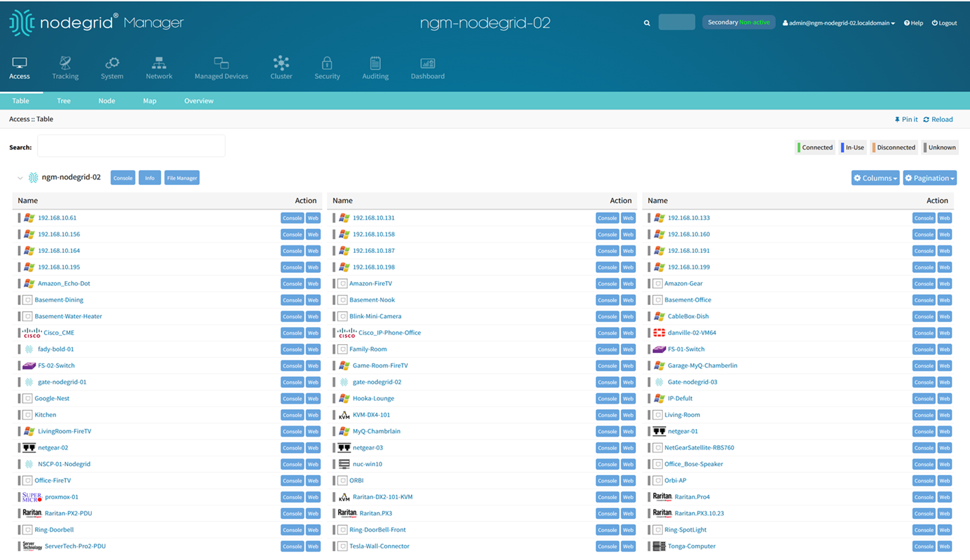Open the Columns dropdown
This screenshot has width=970, height=560.
click(x=875, y=178)
